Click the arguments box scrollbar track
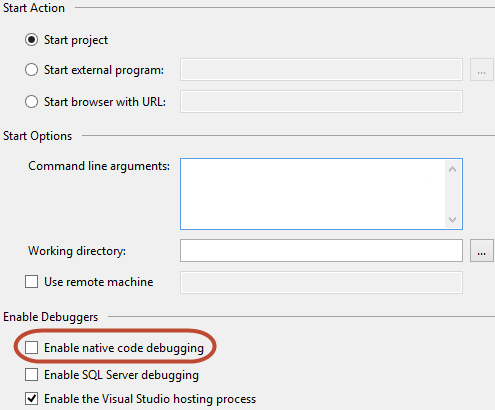This screenshot has width=495, height=410. (x=452, y=194)
